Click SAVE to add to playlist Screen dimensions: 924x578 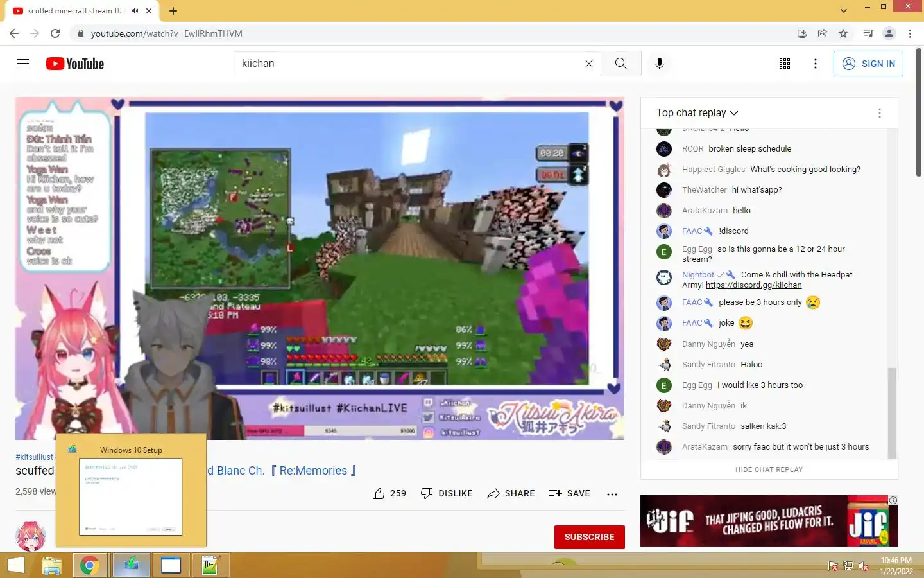coord(569,493)
